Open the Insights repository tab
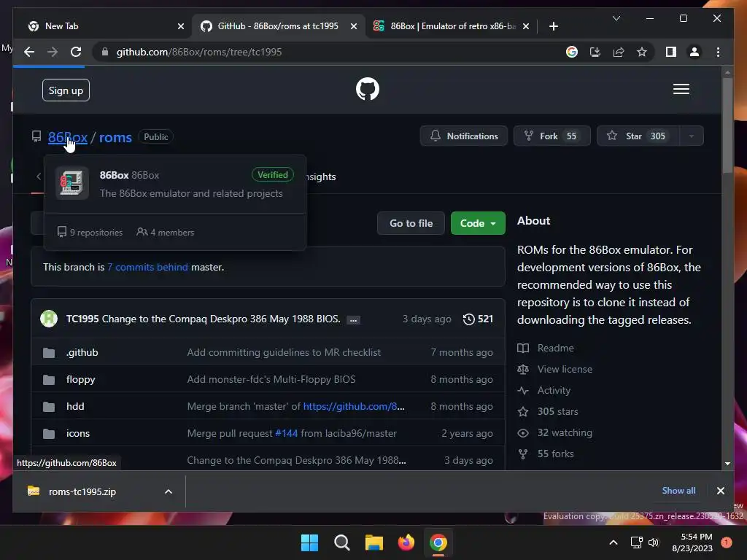Image resolution: width=747 pixels, height=560 pixels. (x=321, y=176)
